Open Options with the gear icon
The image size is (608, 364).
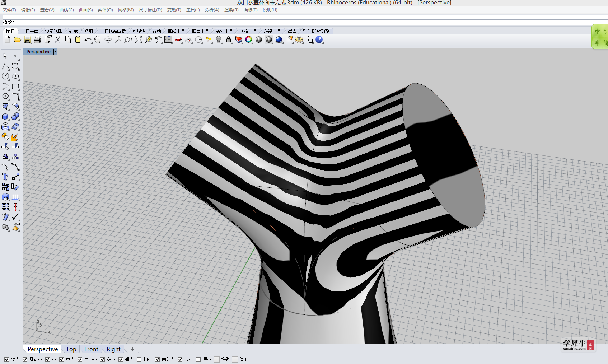[299, 40]
